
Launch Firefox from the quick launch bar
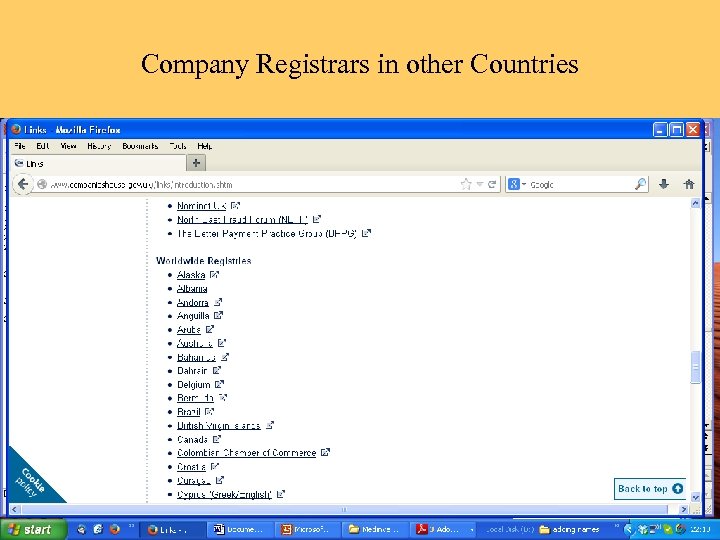point(114,529)
